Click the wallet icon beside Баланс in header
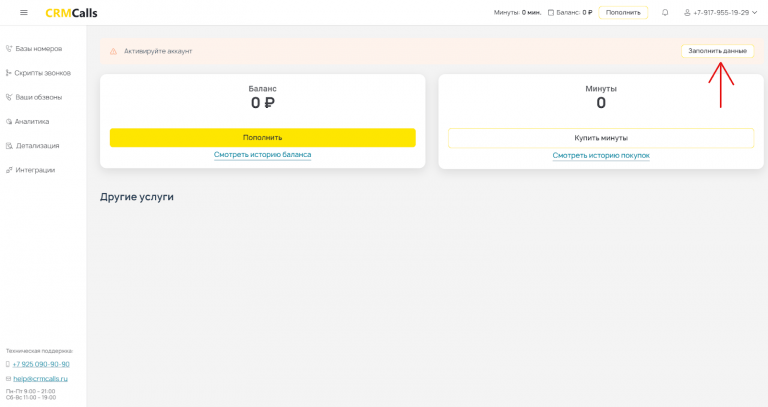The height and width of the screenshot is (407, 768). point(551,13)
